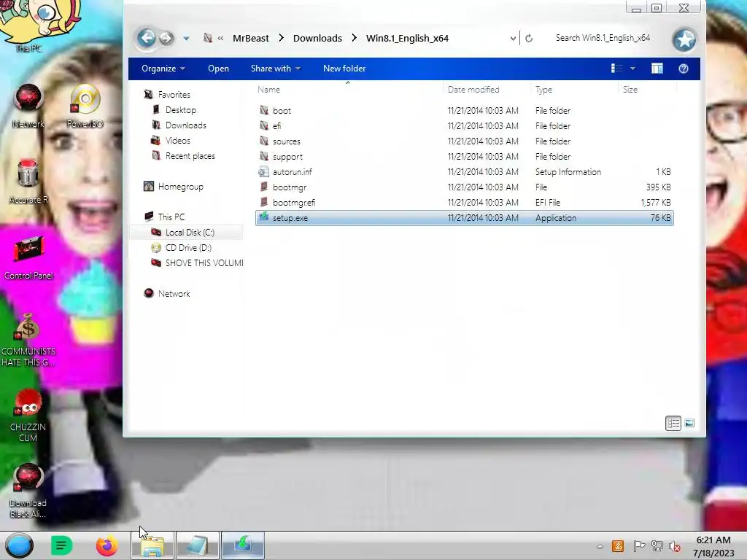Select Control Panel desktop icon
The height and width of the screenshot is (560, 747).
tap(28, 257)
